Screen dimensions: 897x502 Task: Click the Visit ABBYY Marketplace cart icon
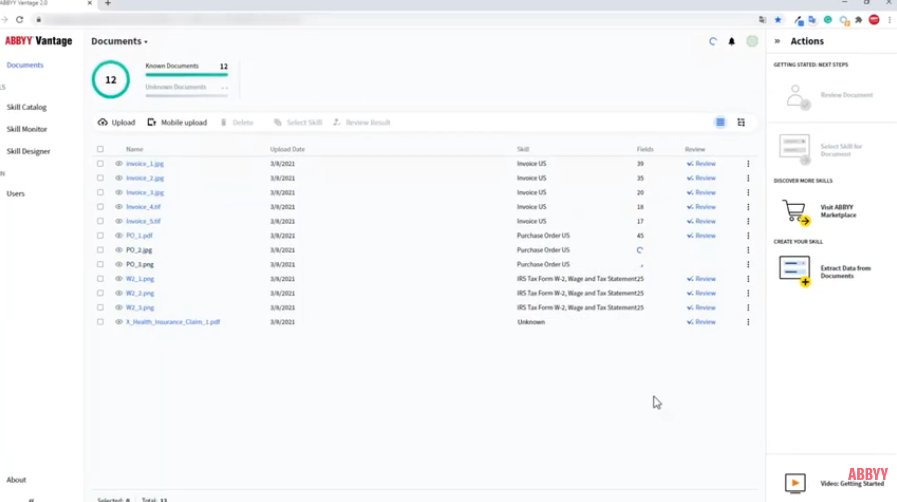coord(796,212)
